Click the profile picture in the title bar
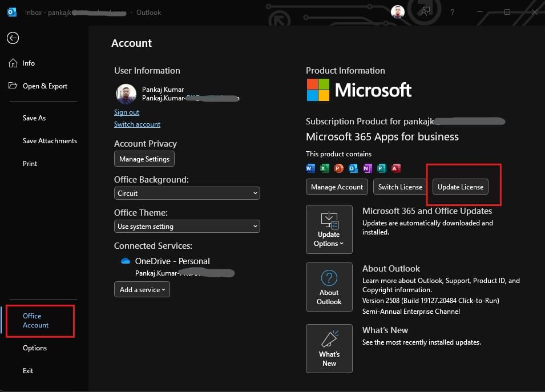The height and width of the screenshot is (392, 545). click(398, 11)
